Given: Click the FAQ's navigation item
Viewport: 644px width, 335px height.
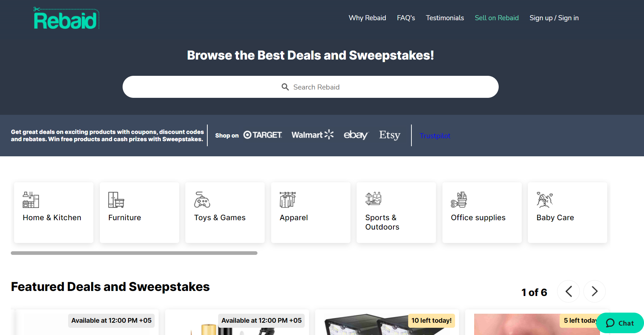Looking at the screenshot, I should click(406, 18).
